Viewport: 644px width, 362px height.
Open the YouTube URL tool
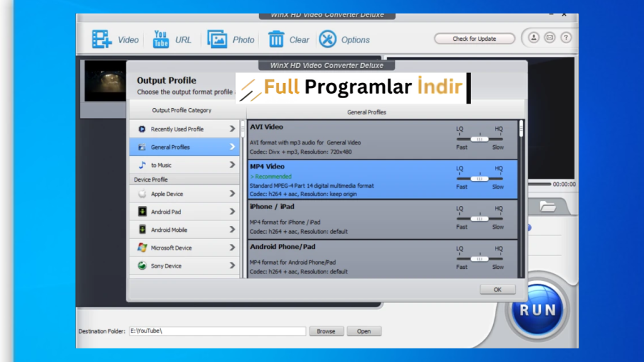[x=160, y=40]
